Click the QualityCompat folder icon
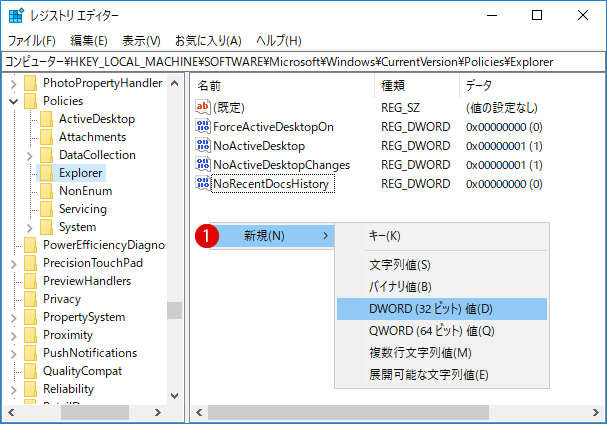607x424 pixels. 30,371
